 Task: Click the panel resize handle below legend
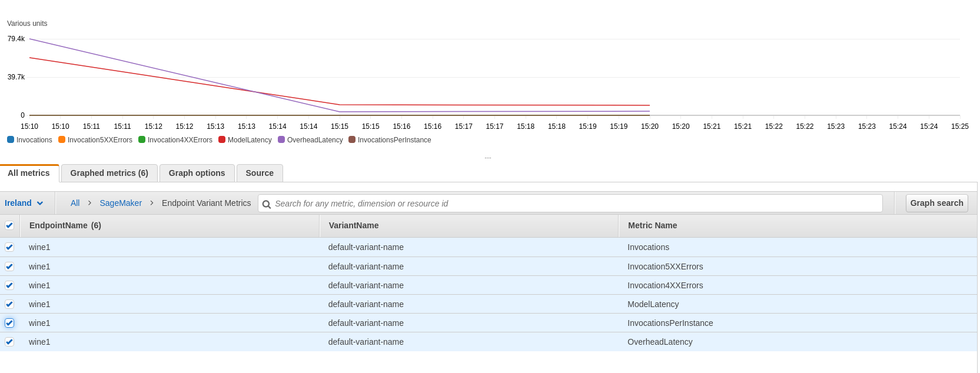(x=488, y=158)
